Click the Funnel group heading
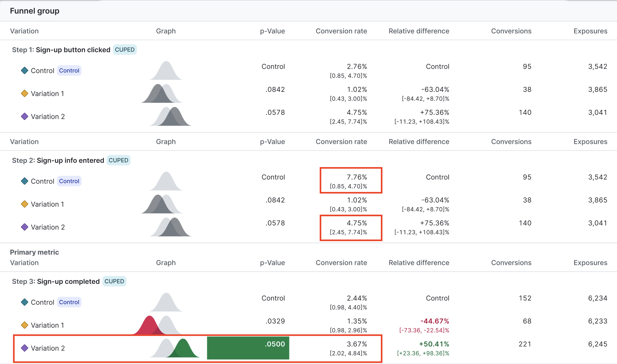This screenshot has width=617, height=364. [x=35, y=11]
